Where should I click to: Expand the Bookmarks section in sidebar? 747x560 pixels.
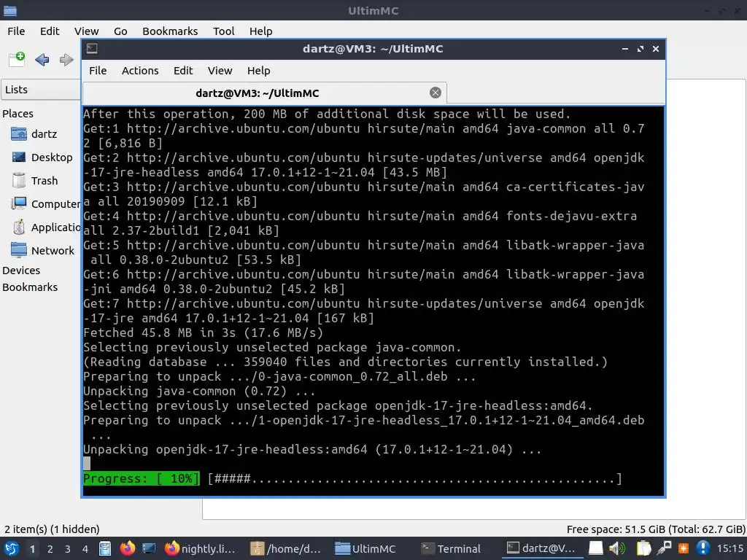[x=29, y=287]
